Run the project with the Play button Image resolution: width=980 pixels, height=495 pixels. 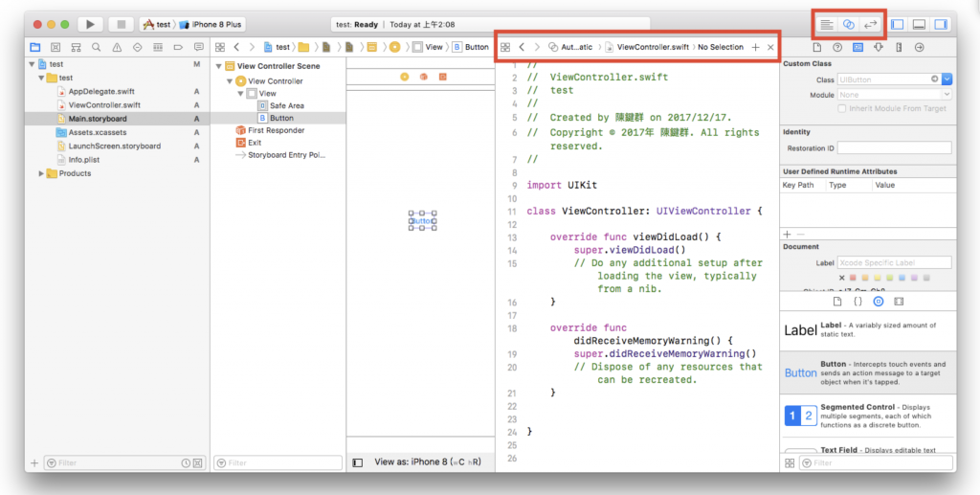[91, 24]
